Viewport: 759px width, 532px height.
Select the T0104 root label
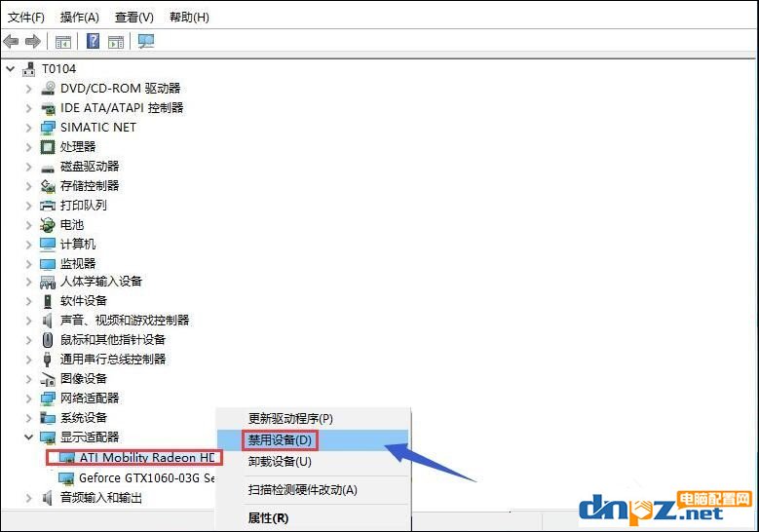pos(59,69)
